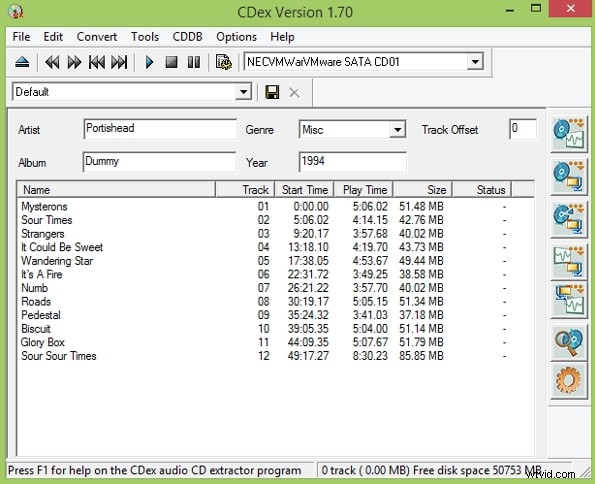Expand the Default profile dropdown
The image size is (595, 484).
243,92
